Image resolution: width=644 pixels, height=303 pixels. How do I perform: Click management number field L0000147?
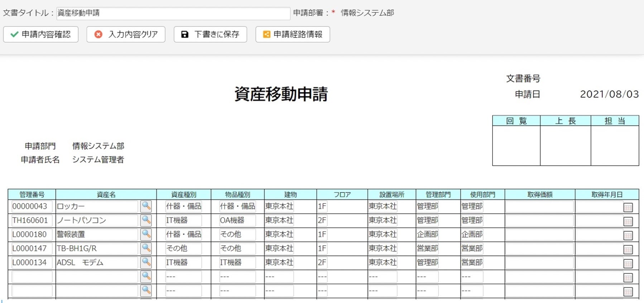tap(32, 248)
